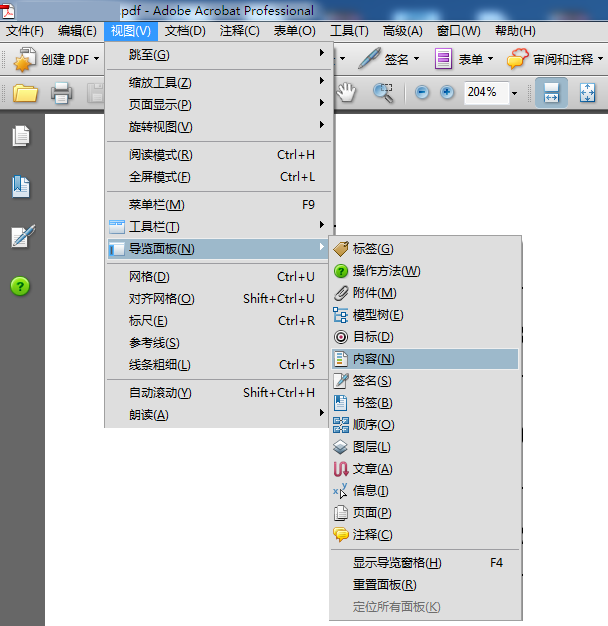Click the comment bubble icon beside 注释(C)
The image size is (608, 626).
[341, 535]
